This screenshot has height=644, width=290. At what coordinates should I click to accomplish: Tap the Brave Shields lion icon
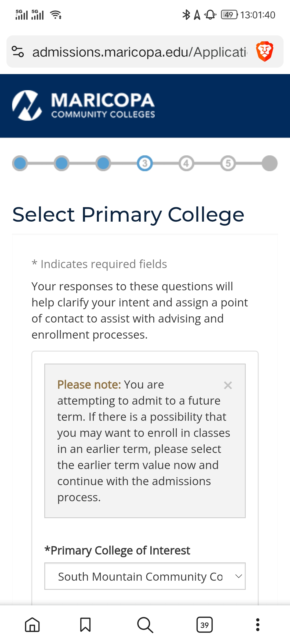point(265,51)
